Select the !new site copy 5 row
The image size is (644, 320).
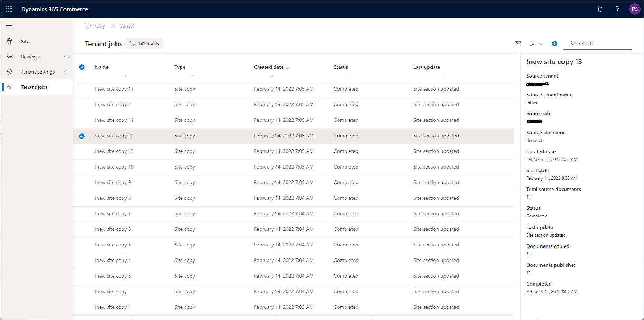293,245
